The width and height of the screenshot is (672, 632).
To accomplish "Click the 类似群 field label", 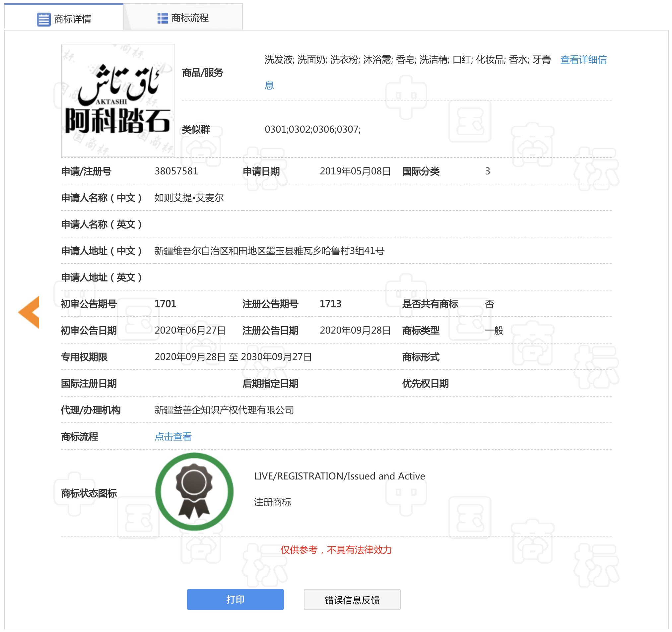I will point(196,129).
